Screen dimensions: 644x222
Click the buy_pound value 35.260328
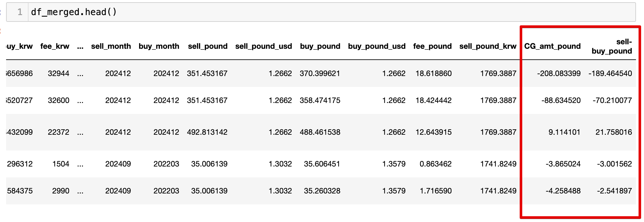click(322, 191)
